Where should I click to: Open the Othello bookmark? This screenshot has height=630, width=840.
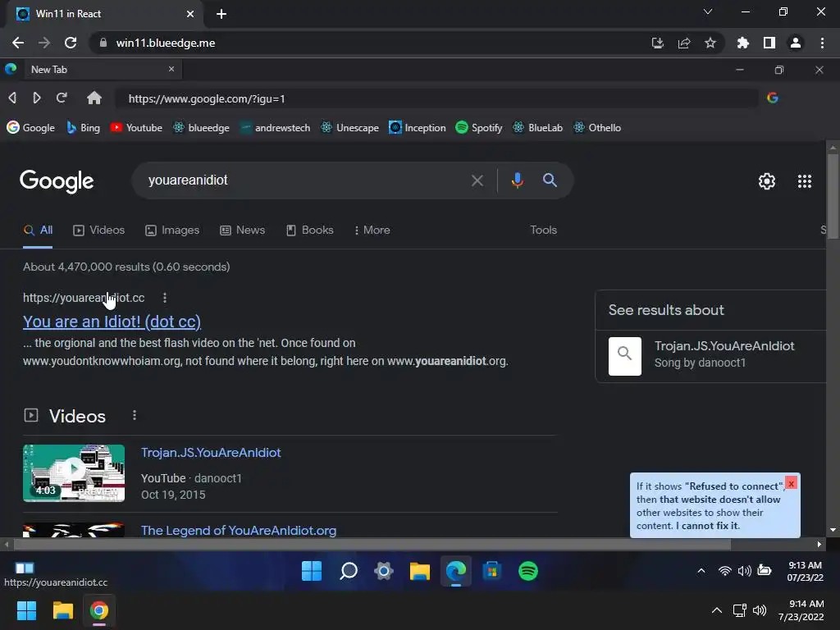pos(597,127)
